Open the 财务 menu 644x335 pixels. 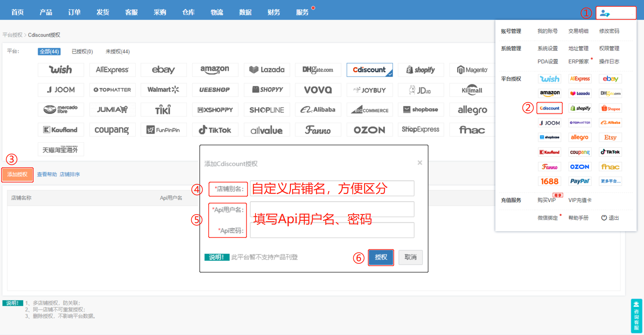(x=274, y=12)
